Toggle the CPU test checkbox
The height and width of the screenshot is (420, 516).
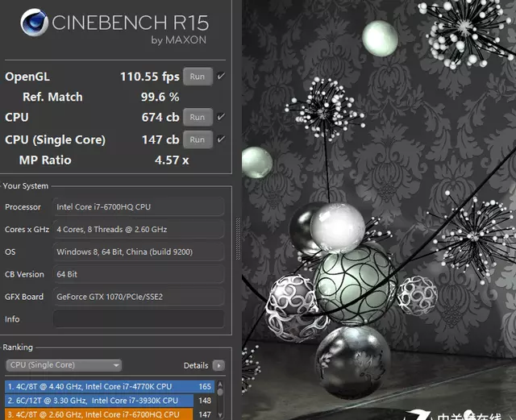pyautogui.click(x=221, y=117)
